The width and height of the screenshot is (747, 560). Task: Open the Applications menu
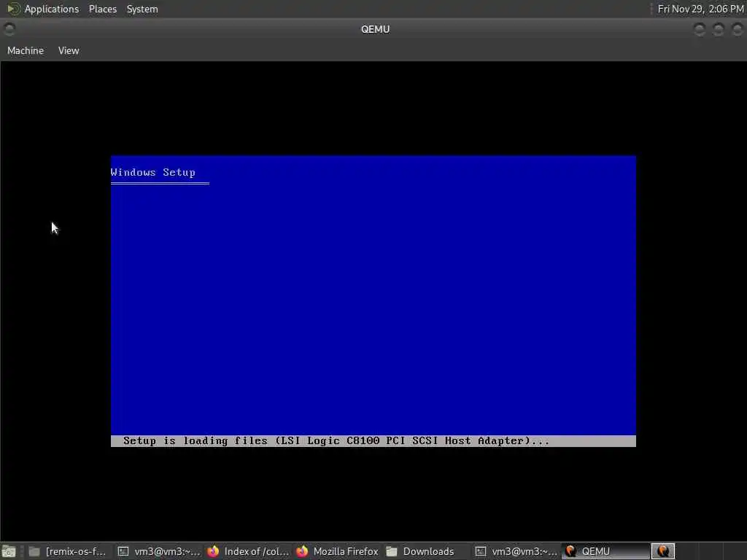(52, 9)
